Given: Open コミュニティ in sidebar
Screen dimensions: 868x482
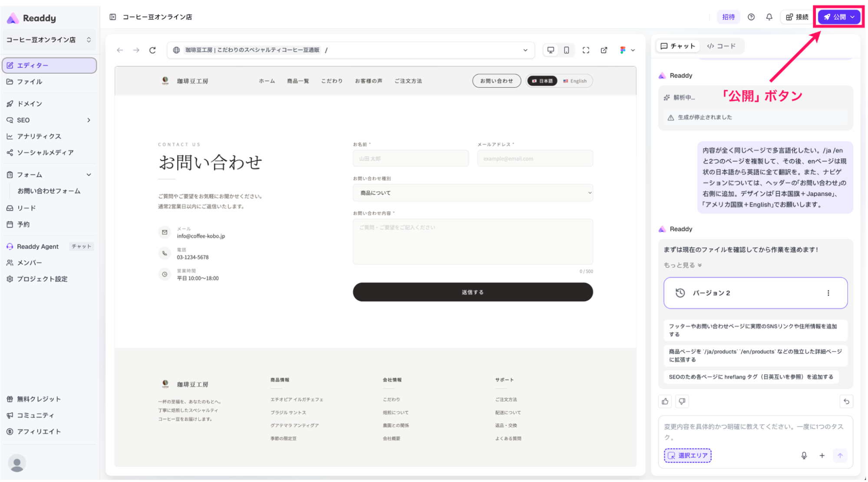Looking at the screenshot, I should click(x=49, y=416).
